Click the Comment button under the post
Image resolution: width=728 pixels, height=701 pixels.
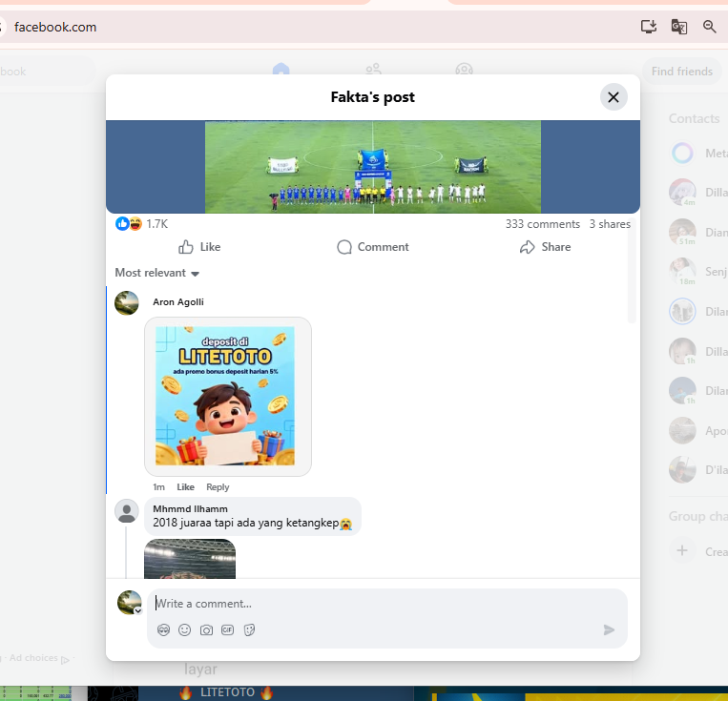[373, 247]
